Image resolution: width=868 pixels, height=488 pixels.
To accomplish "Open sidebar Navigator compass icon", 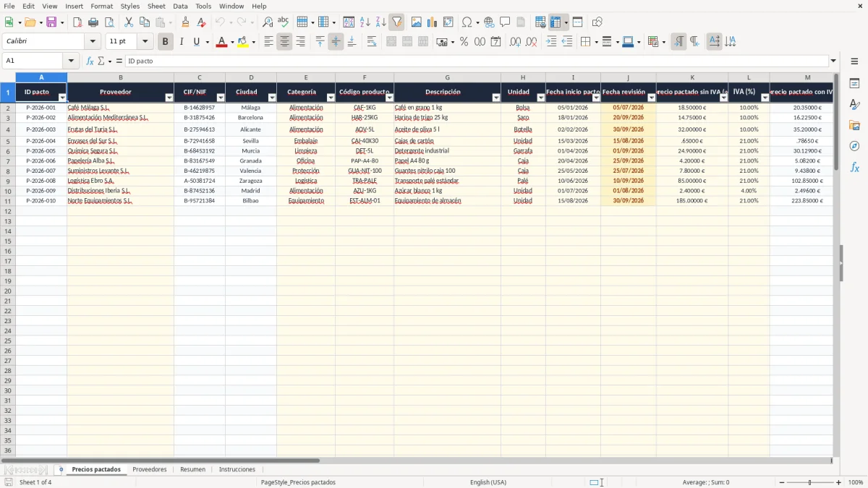I will pyautogui.click(x=854, y=146).
